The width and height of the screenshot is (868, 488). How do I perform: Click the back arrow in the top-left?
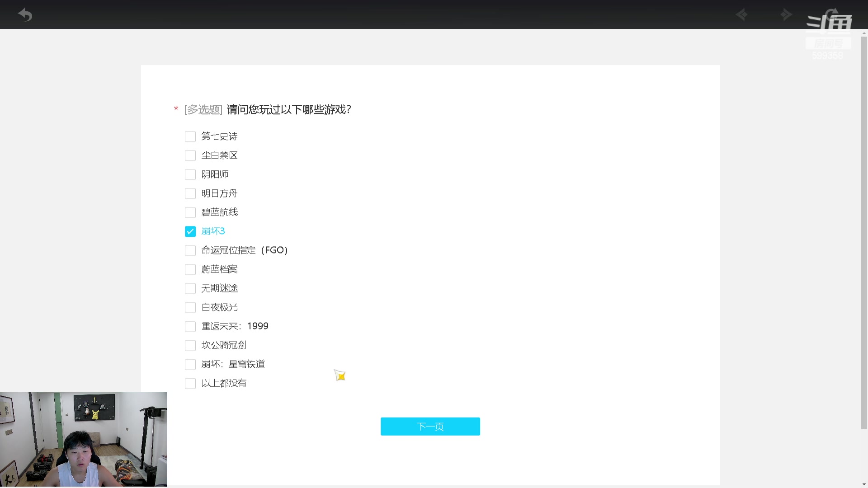pyautogui.click(x=25, y=15)
